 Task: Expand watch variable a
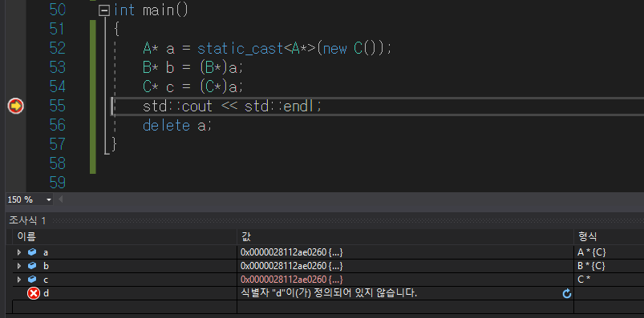pos(19,252)
